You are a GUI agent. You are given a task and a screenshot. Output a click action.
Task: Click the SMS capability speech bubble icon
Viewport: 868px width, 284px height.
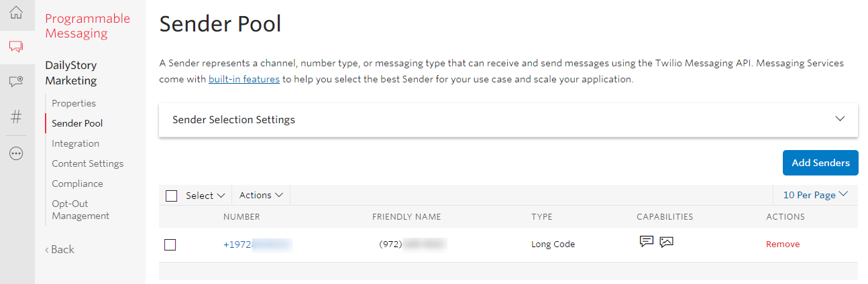click(647, 242)
